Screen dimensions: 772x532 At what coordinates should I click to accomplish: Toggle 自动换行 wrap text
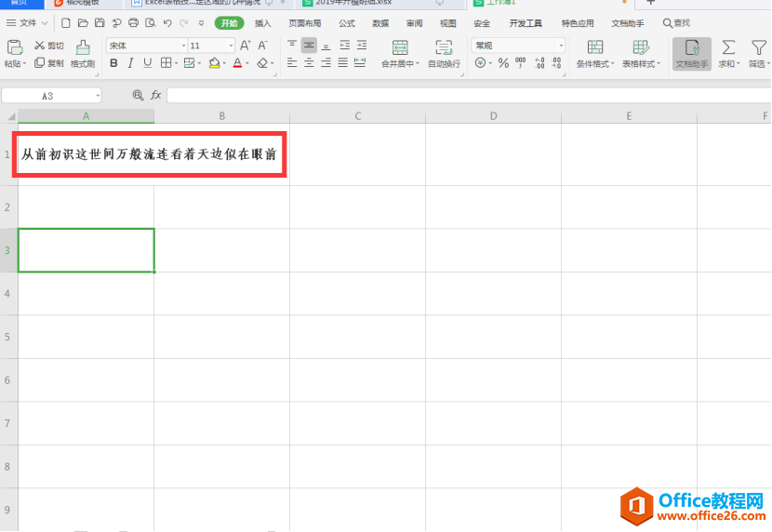tap(444, 54)
